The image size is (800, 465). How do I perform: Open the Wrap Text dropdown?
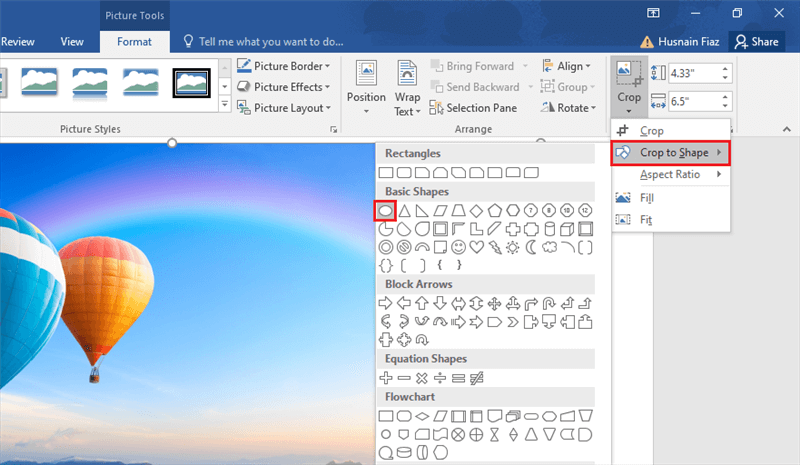click(407, 88)
